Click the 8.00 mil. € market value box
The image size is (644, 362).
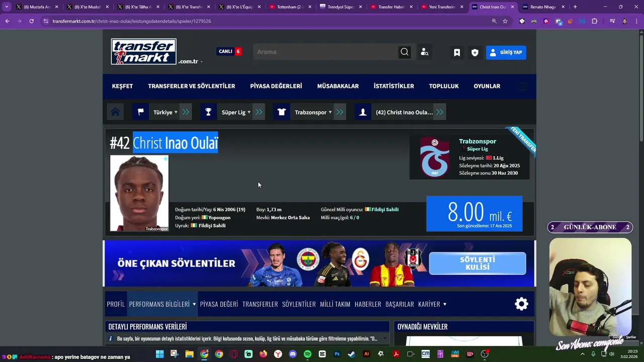(x=474, y=214)
